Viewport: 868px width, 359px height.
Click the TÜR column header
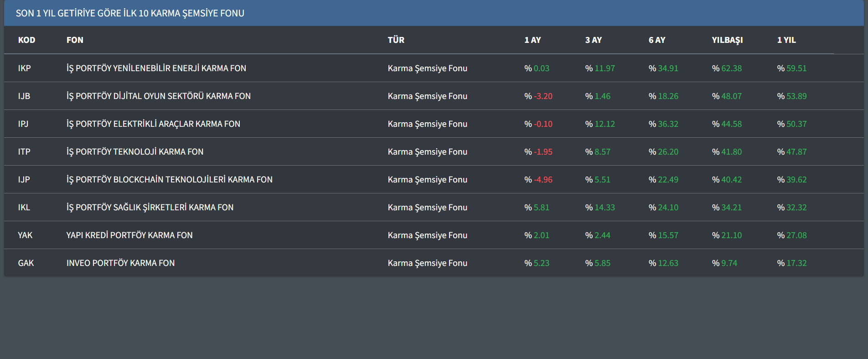click(x=396, y=40)
